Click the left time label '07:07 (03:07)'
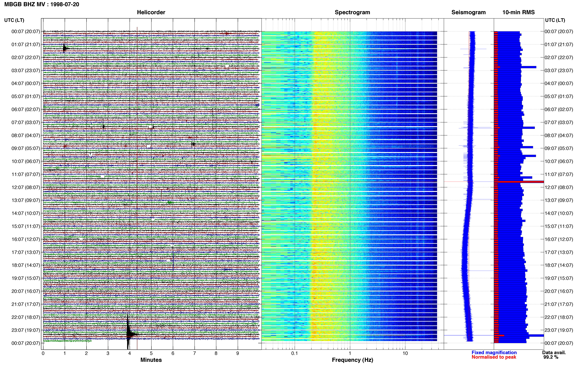 [26, 122]
